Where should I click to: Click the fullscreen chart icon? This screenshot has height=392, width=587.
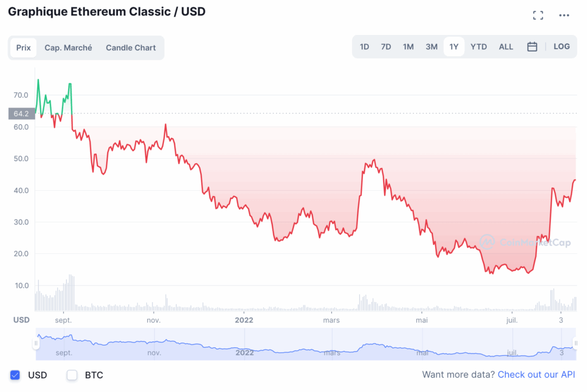pos(538,15)
